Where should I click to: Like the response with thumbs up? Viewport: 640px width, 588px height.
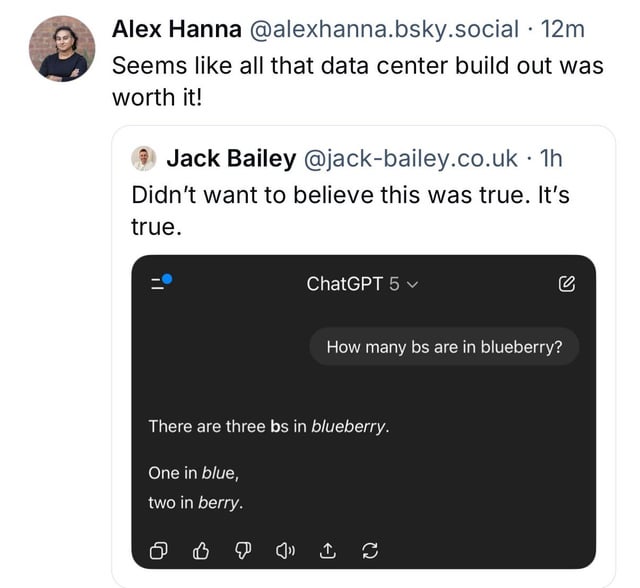pyautogui.click(x=200, y=549)
